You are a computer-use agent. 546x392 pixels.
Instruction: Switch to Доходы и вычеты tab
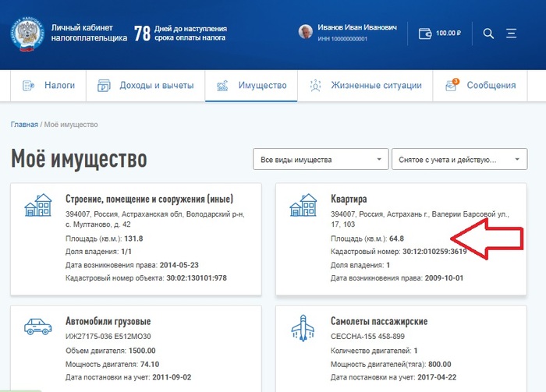coord(146,86)
